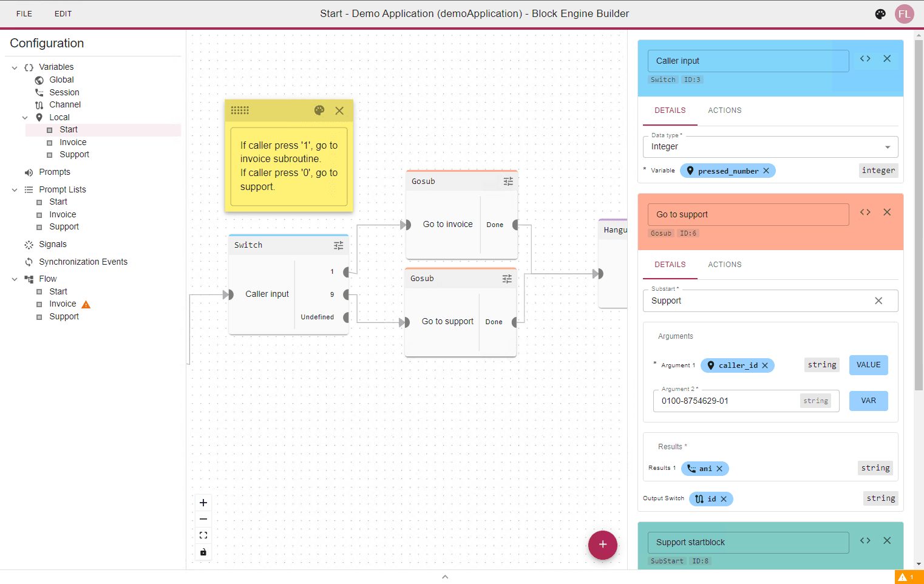Switch Argument 1 to VALUE mode
924x584 pixels.
[x=868, y=365]
